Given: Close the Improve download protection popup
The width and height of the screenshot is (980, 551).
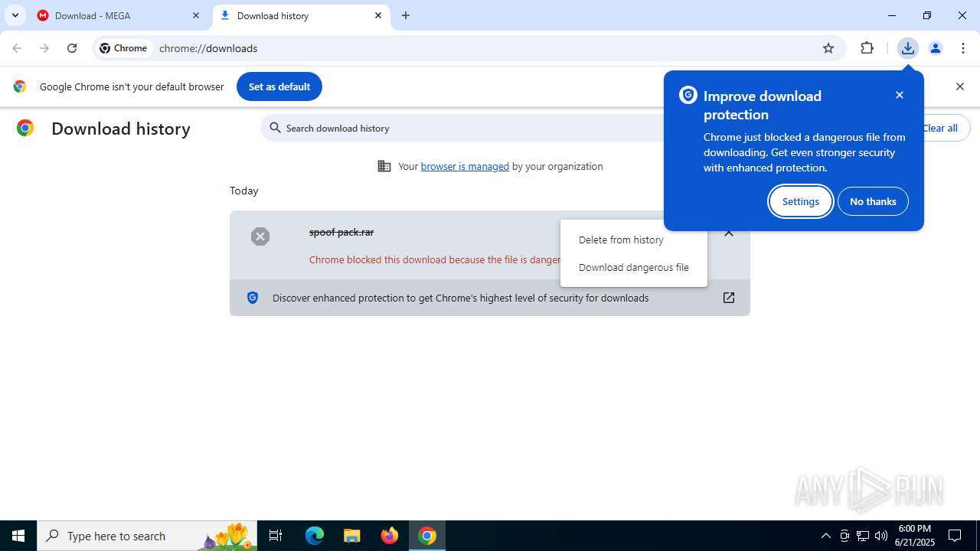Looking at the screenshot, I should click(900, 95).
